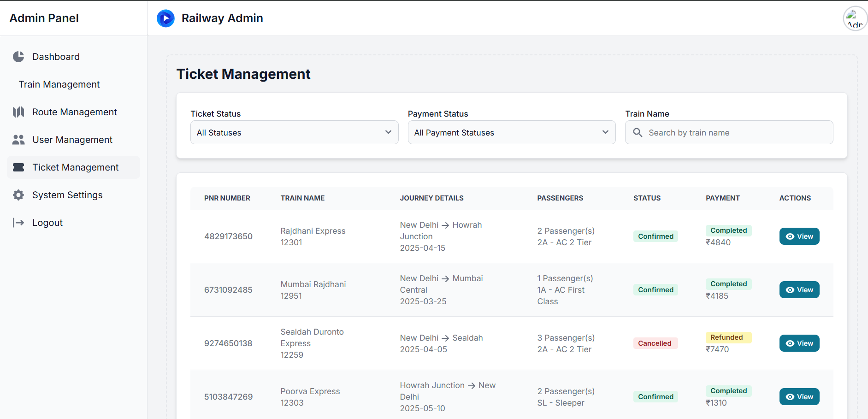Image resolution: width=868 pixels, height=419 pixels.
Task: View ticket for Mumbai Rajdhani
Action: pos(799,290)
